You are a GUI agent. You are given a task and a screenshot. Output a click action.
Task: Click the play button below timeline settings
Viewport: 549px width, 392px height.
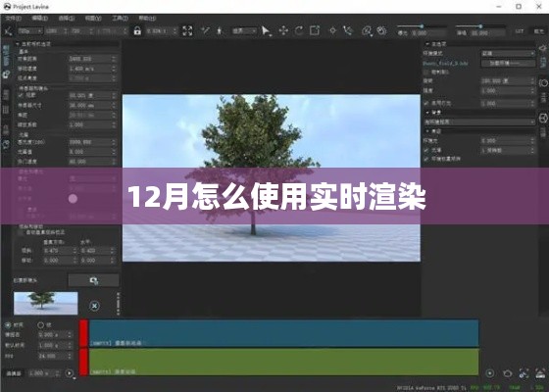pos(70,373)
